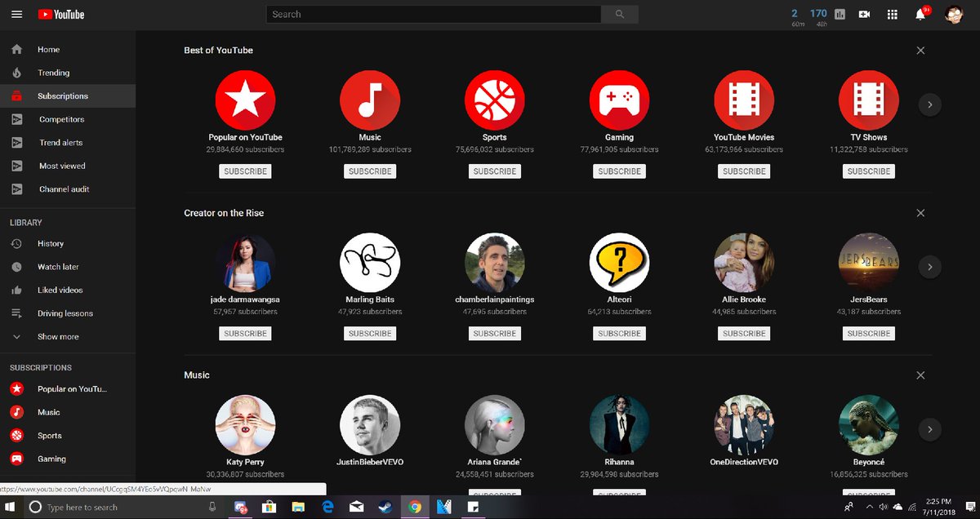Open the JustinBieberVEVO channel name
Image resolution: width=980 pixels, height=519 pixels.
point(370,462)
